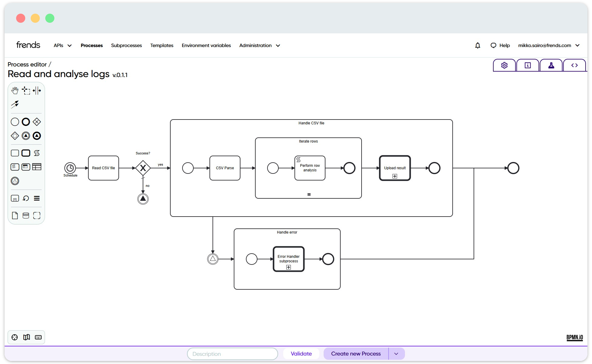Image resolution: width=592 pixels, height=364 pixels.
Task: Open the process settings gear tab
Action: click(x=504, y=65)
